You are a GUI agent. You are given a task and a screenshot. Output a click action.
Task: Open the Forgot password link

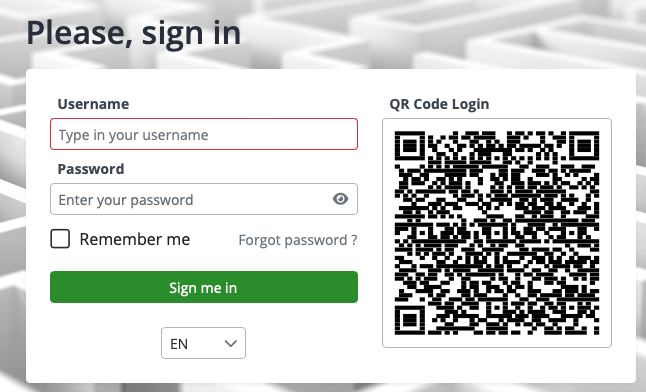click(298, 240)
